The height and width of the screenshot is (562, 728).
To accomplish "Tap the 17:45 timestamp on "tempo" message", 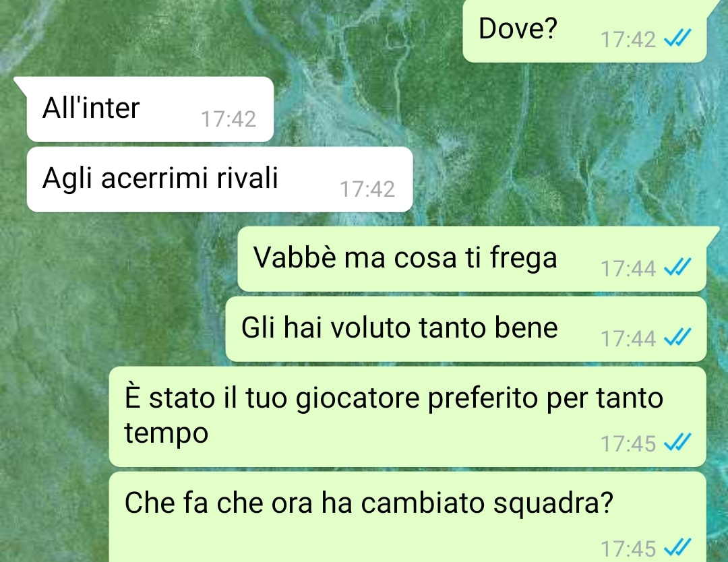I will (x=628, y=443).
